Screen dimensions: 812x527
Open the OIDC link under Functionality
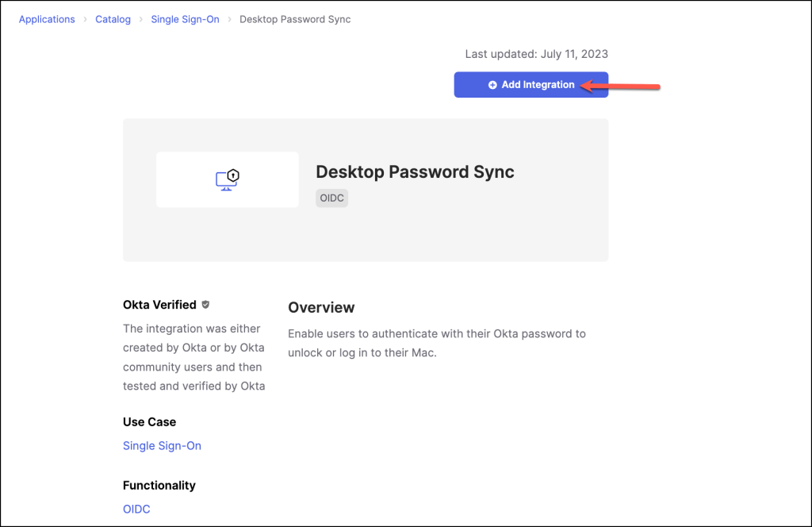[136, 510]
